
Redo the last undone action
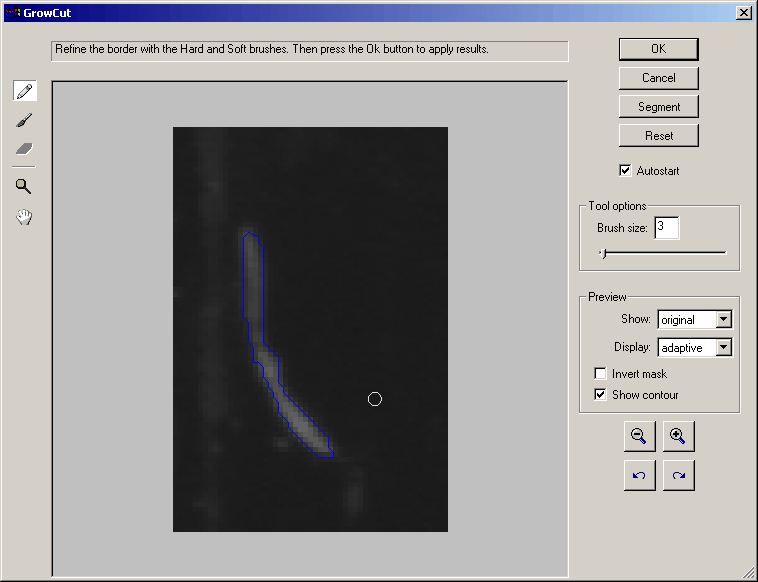pos(678,475)
